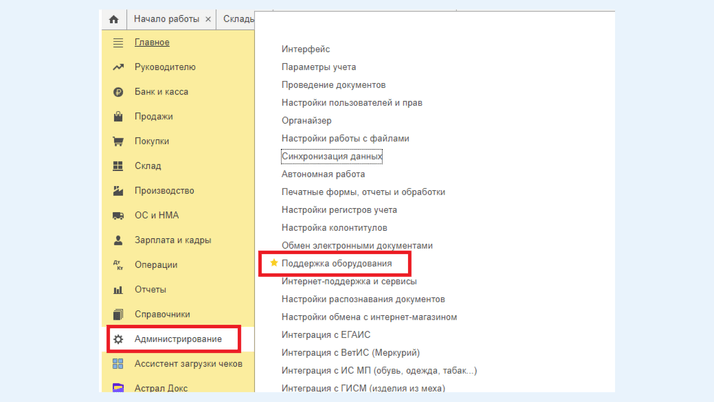Open Настройки работы с файлами
This screenshot has height=402, width=714.
pyautogui.click(x=345, y=138)
